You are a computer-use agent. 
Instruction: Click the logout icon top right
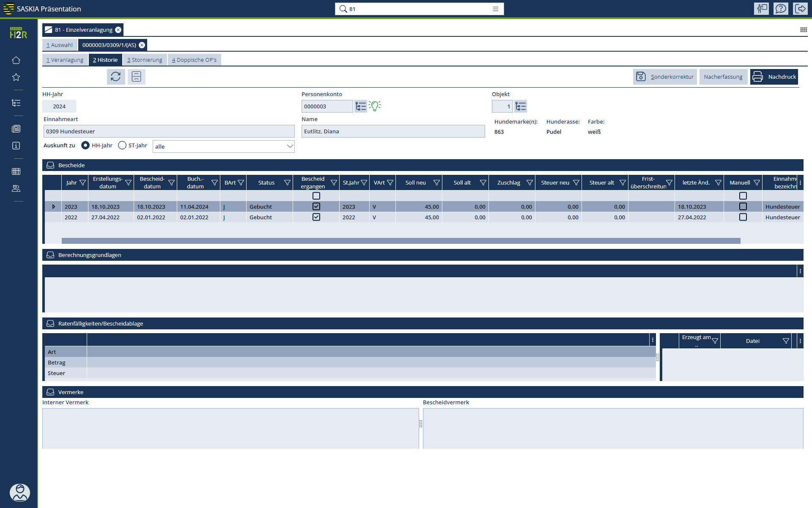(x=800, y=8)
